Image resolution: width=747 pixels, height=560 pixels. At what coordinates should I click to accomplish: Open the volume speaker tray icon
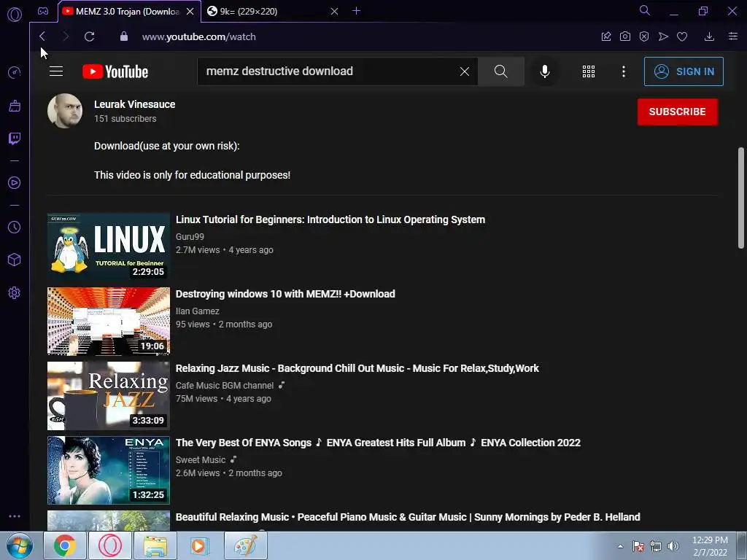[x=673, y=546]
